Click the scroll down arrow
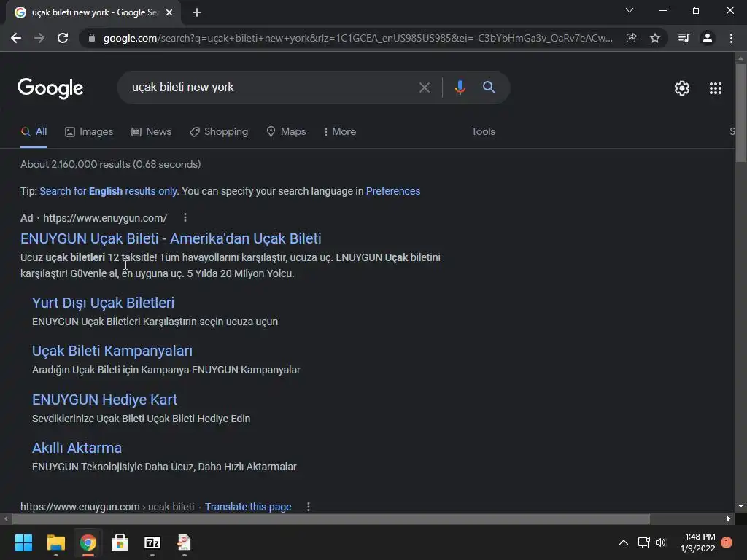The image size is (747, 560). pyautogui.click(x=740, y=506)
